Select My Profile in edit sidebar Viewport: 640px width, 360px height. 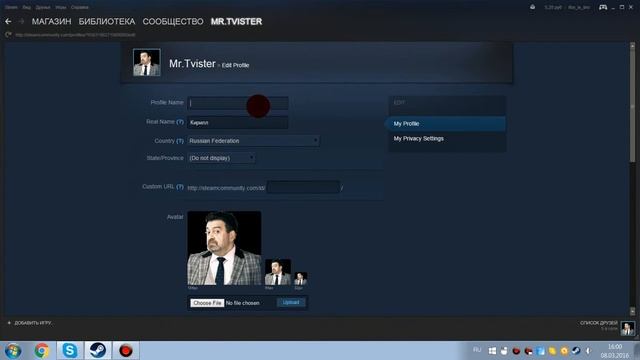(x=445, y=124)
